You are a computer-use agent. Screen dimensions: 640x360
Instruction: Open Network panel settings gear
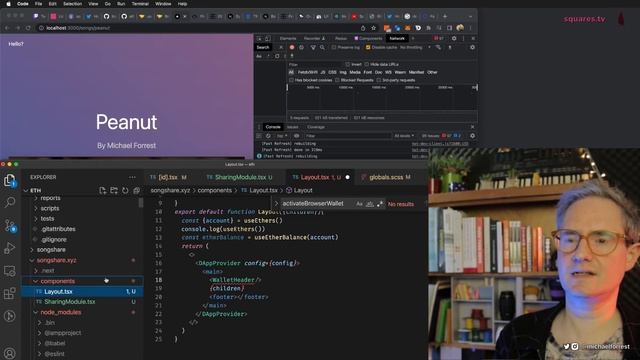(472, 47)
